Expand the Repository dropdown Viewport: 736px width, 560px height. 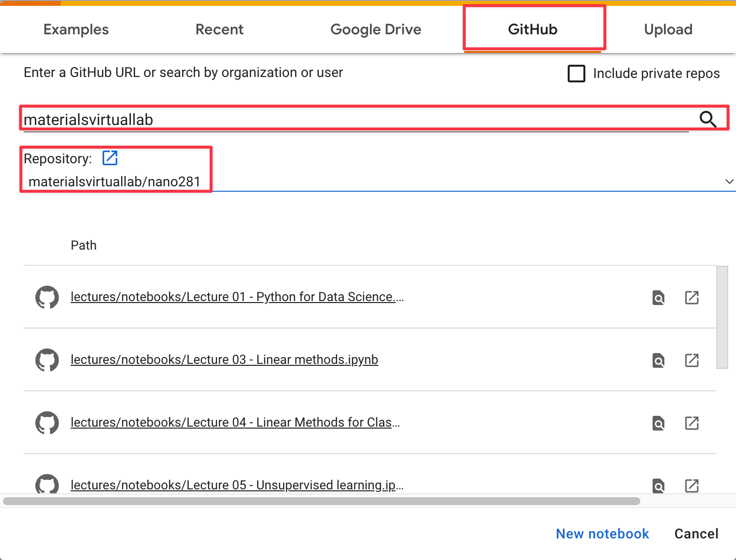(x=729, y=181)
